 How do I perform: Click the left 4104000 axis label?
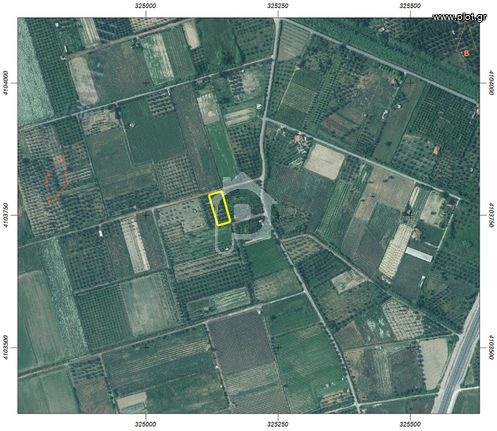(6, 83)
